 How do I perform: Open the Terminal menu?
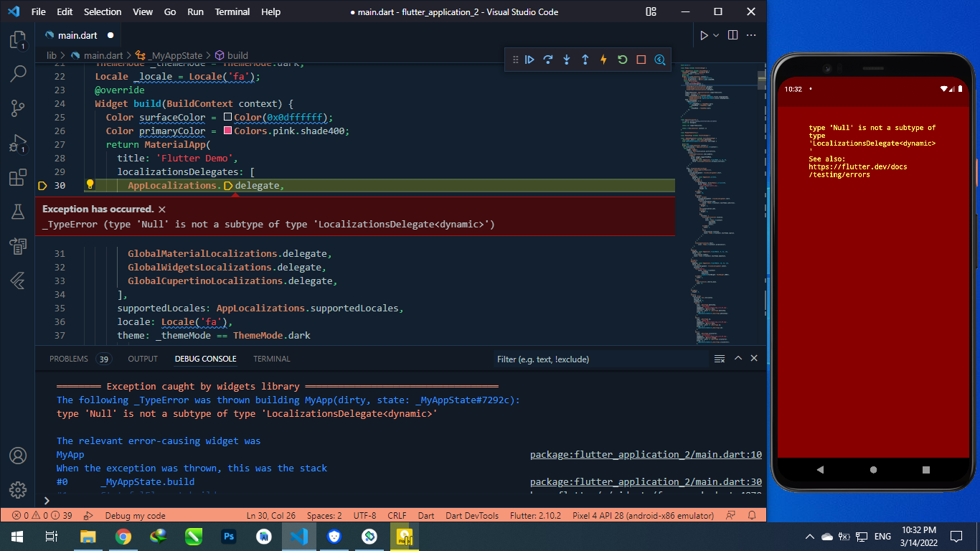pyautogui.click(x=232, y=11)
